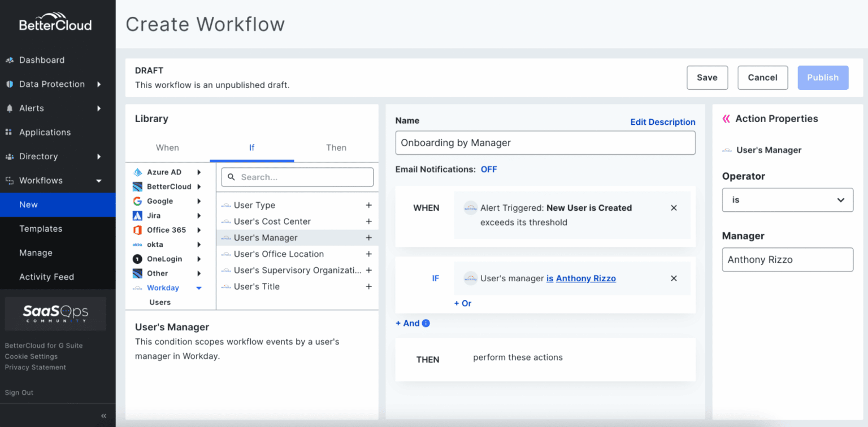Open the Dashboard from the sidebar
This screenshot has width=868, height=427.
(x=42, y=60)
